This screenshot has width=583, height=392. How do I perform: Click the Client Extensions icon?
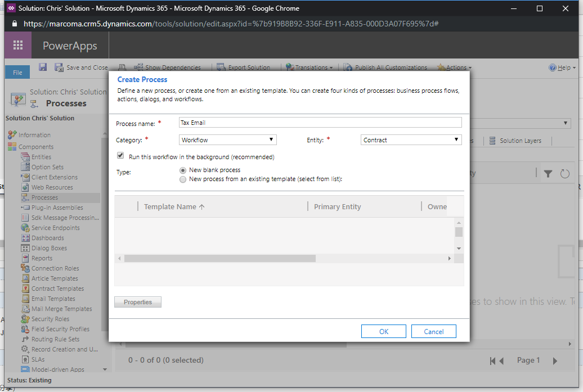[25, 177]
